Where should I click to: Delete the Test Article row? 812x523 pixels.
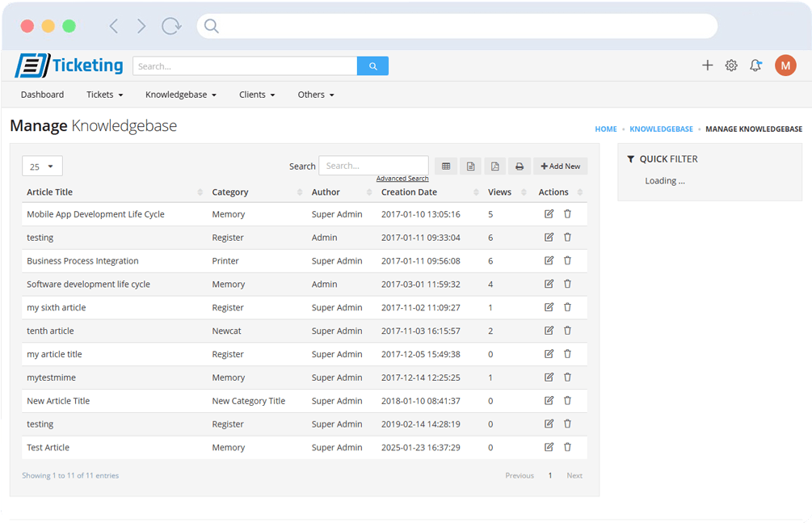tap(567, 447)
